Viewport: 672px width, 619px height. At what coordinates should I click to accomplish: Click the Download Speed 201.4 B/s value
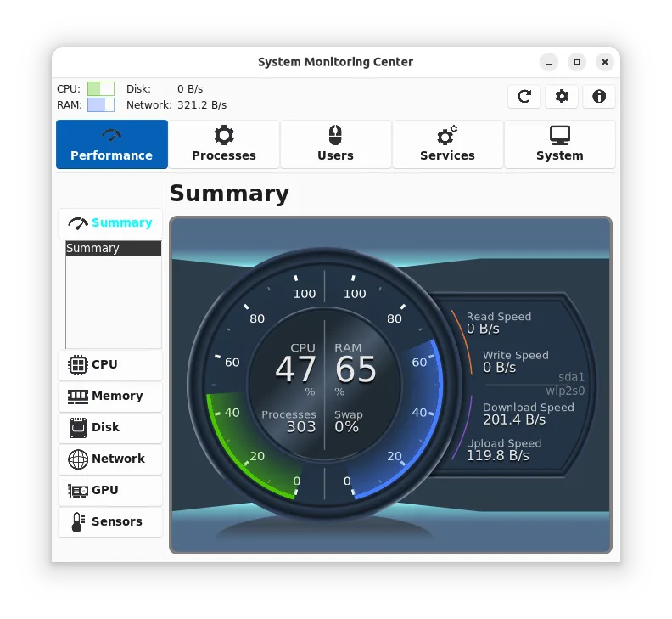coord(514,419)
